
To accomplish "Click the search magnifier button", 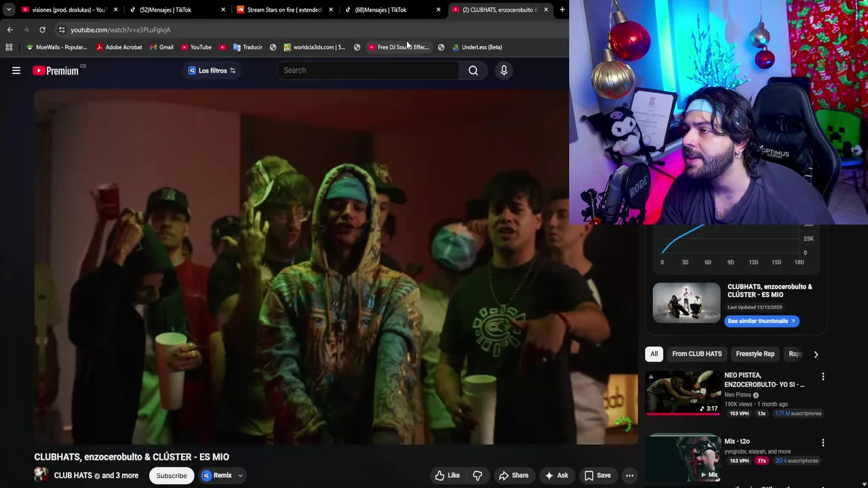I will (473, 70).
